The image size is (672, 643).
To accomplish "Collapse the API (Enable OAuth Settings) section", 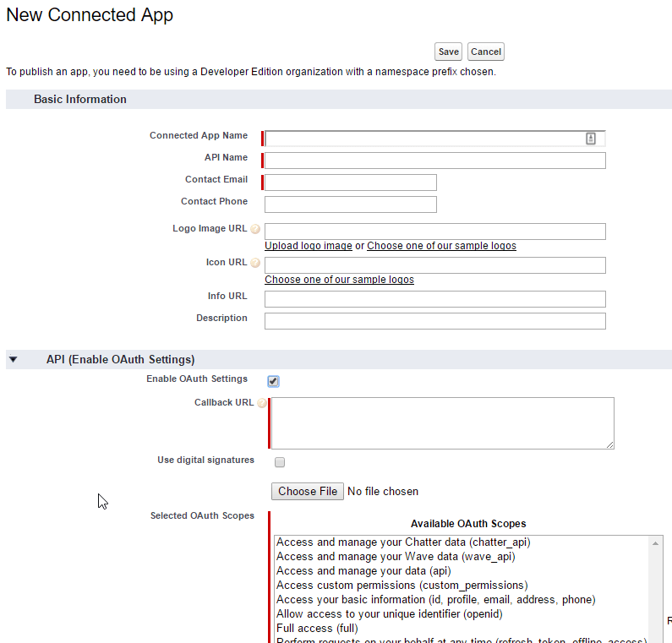I will tap(13, 360).
